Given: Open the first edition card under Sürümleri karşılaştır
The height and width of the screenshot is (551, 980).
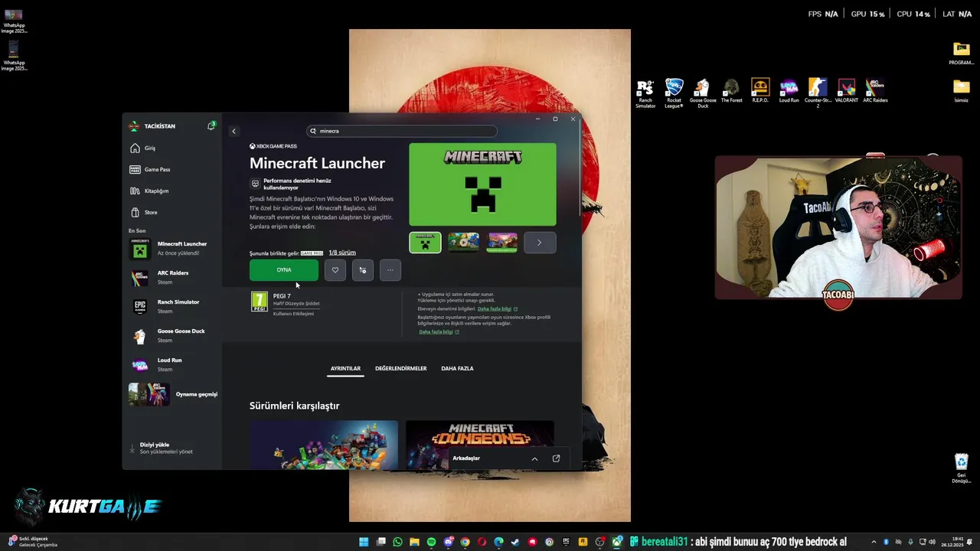Looking at the screenshot, I should pos(324,445).
